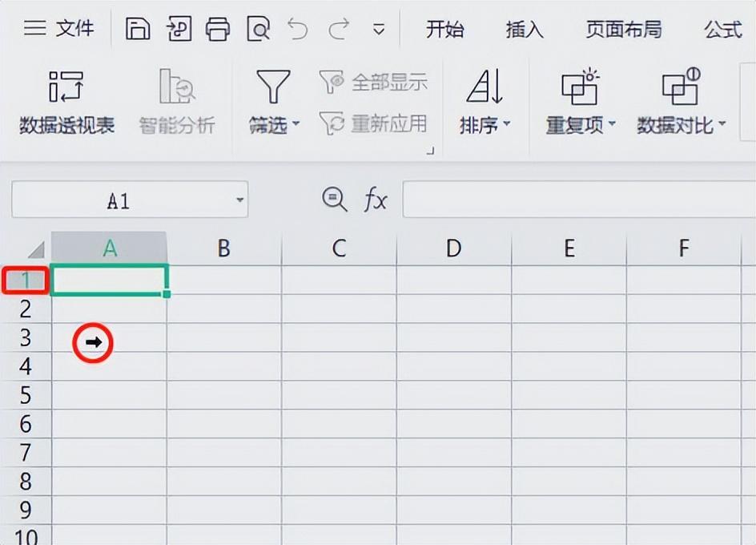This screenshot has width=756, height=545.
Task: Click 全部显示 button
Action: point(372,82)
